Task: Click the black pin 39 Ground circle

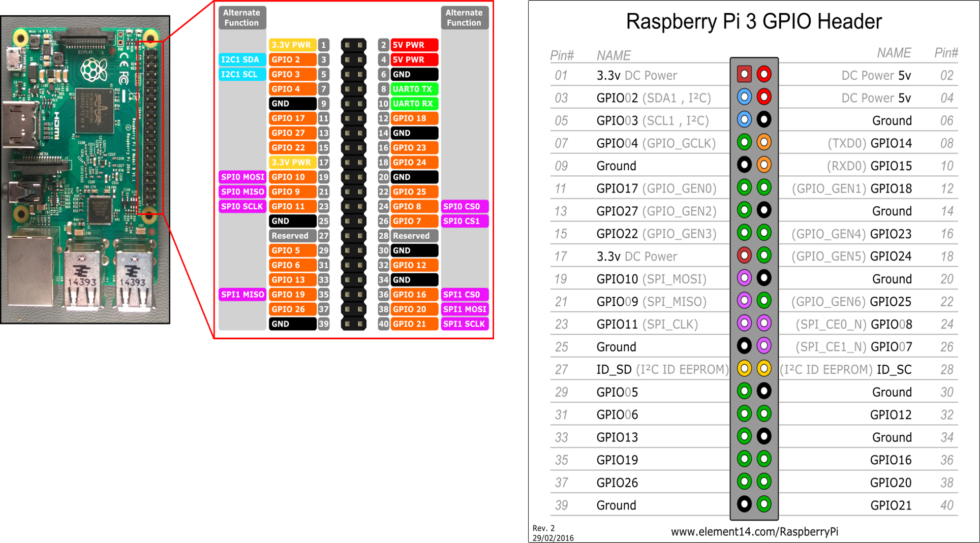Action: coord(744,504)
